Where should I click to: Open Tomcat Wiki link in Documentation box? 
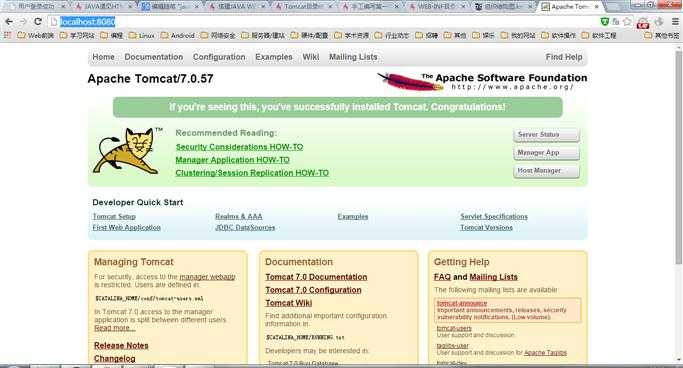click(x=288, y=303)
